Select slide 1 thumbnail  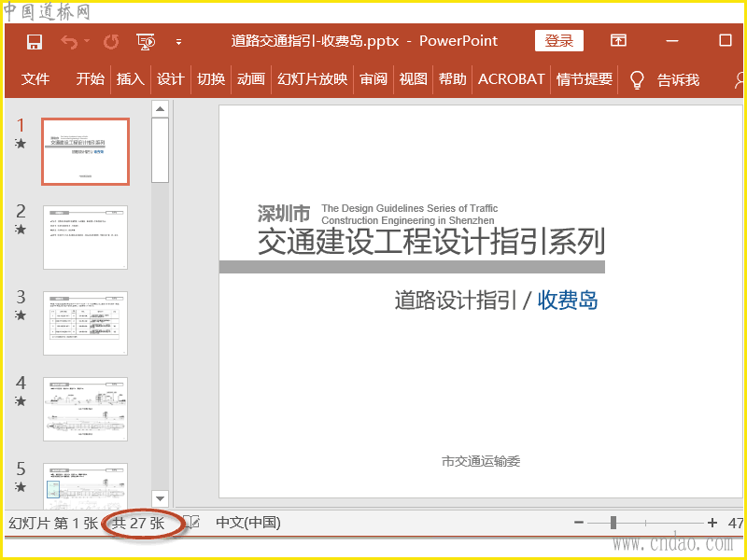click(x=85, y=151)
